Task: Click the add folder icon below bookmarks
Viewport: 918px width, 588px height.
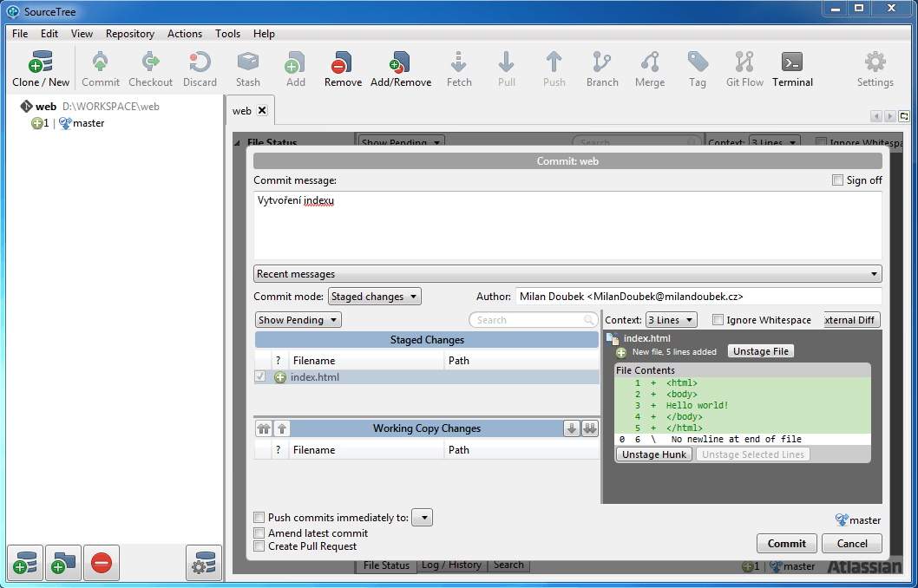Action: pyautogui.click(x=63, y=562)
